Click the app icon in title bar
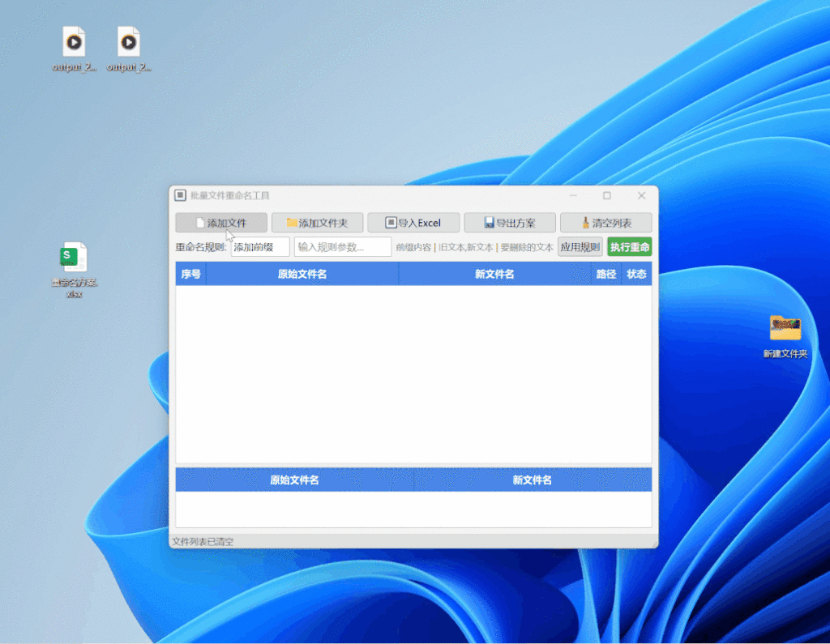The width and height of the screenshot is (830, 644). [x=181, y=195]
